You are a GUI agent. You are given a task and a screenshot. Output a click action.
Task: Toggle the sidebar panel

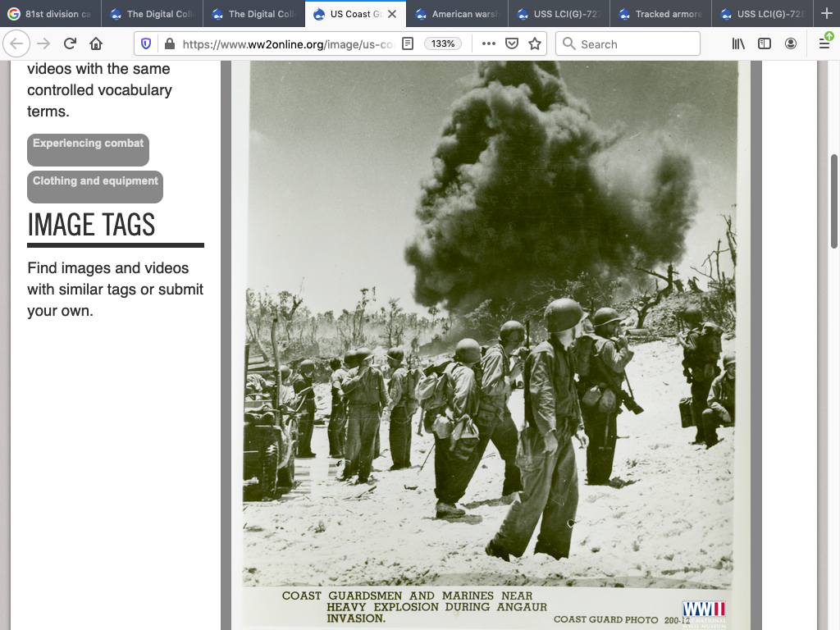click(765, 44)
